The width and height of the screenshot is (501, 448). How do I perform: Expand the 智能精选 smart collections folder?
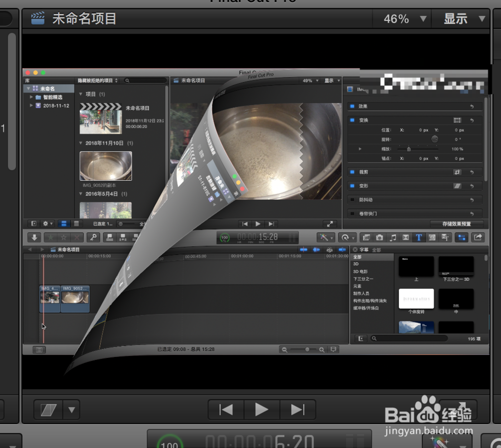point(31,97)
